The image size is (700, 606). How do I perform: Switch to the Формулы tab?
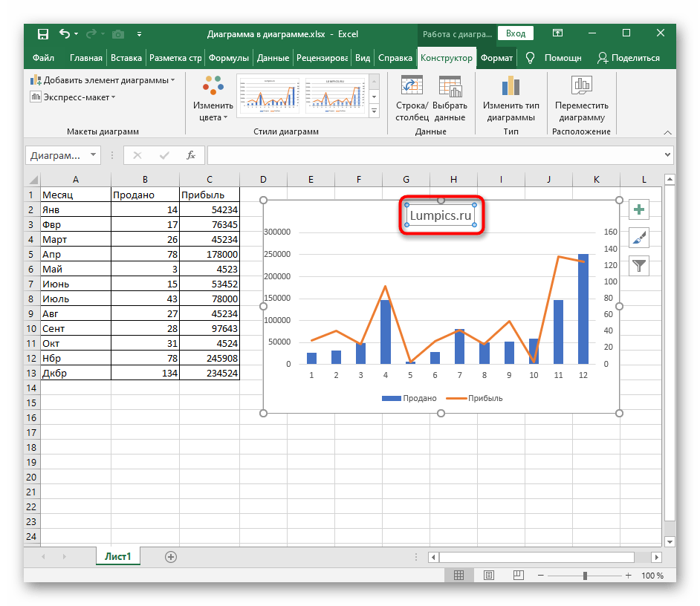point(229,58)
